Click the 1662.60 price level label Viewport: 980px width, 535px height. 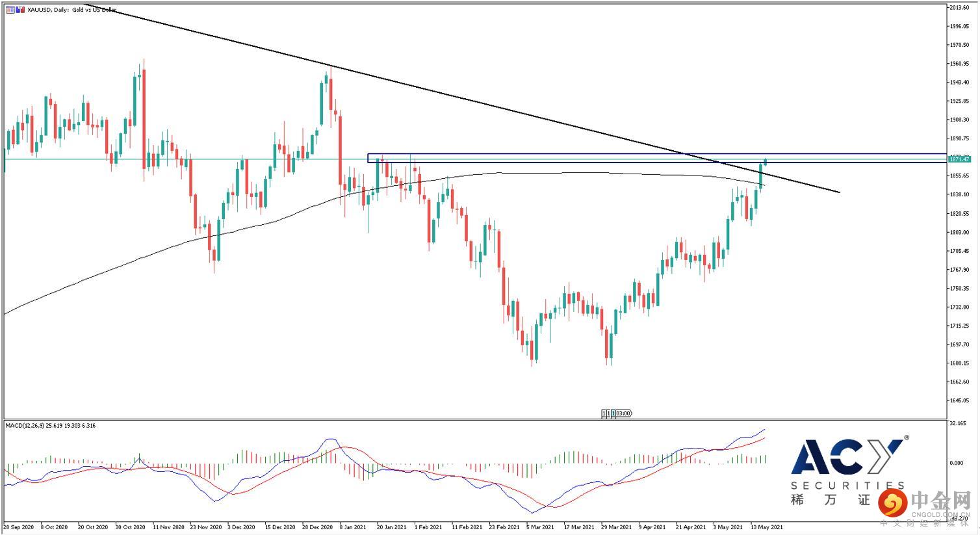pyautogui.click(x=960, y=382)
